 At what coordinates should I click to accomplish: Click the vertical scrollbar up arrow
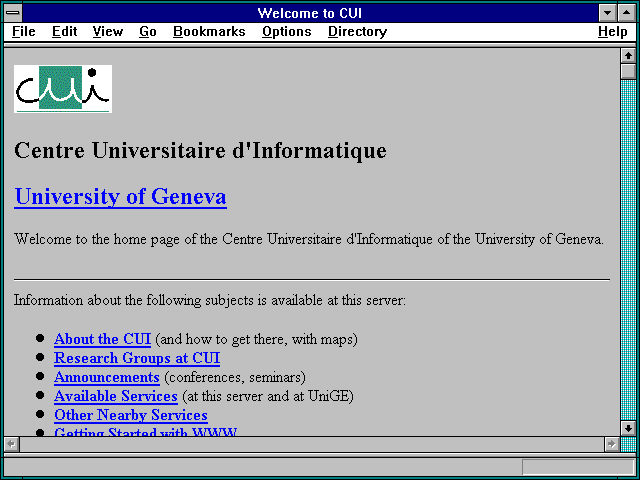[x=628, y=55]
